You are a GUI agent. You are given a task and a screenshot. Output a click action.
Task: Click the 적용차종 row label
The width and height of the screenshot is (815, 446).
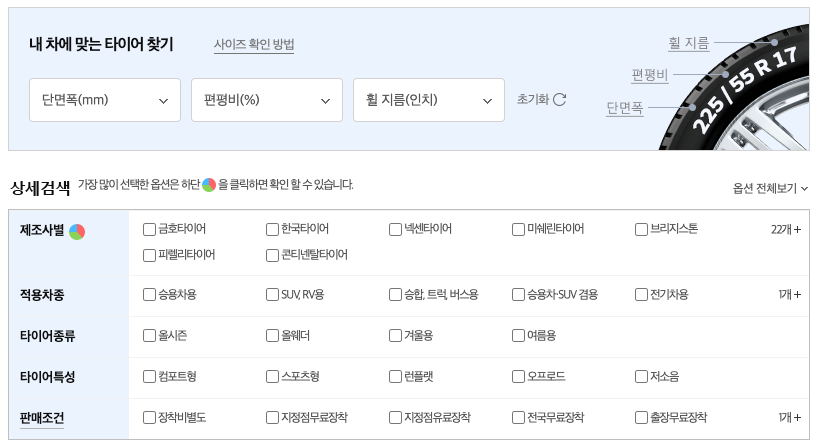(x=42, y=295)
